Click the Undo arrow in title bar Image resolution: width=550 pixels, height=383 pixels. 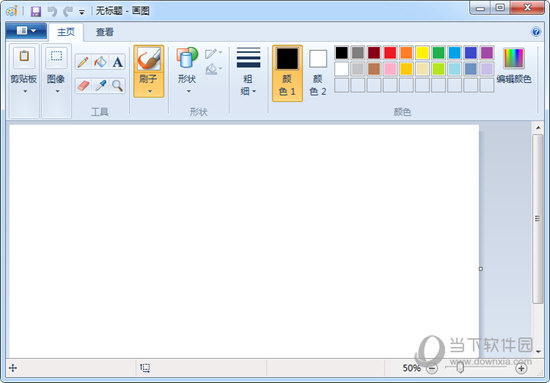pos(52,12)
